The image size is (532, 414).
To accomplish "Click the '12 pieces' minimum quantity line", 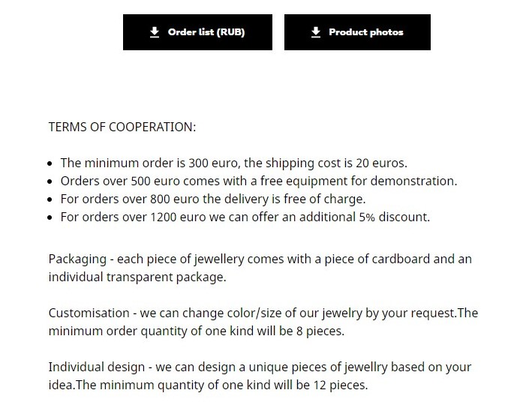I will 208,385.
